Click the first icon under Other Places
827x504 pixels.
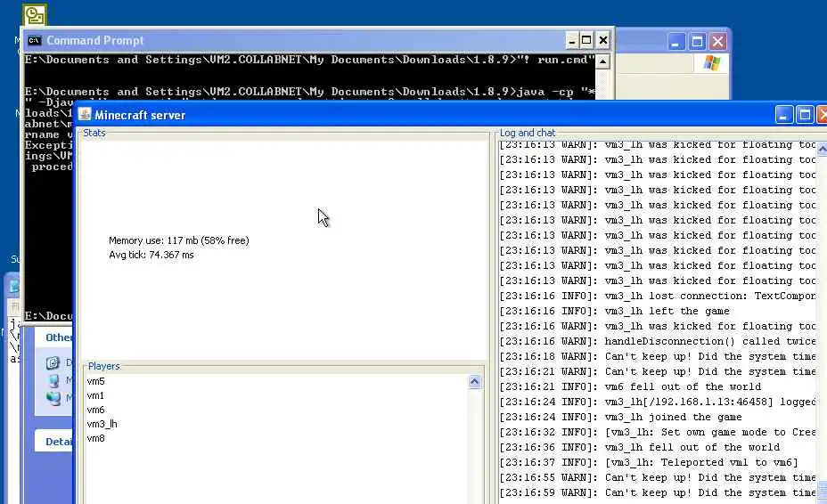[x=53, y=362]
